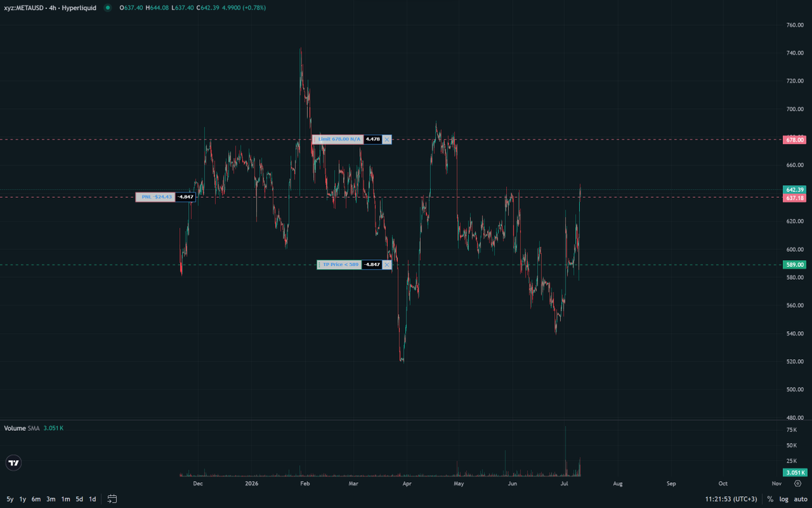Image resolution: width=812 pixels, height=508 pixels.
Task: Select the 6m time range
Action: [x=36, y=499]
